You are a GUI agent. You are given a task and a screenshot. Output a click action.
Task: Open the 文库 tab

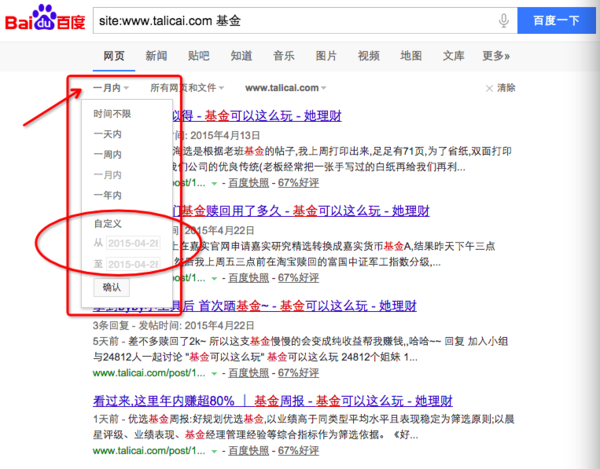point(453,56)
